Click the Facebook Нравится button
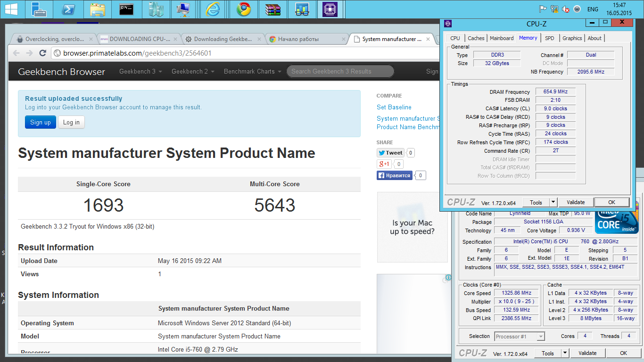 pos(395,175)
